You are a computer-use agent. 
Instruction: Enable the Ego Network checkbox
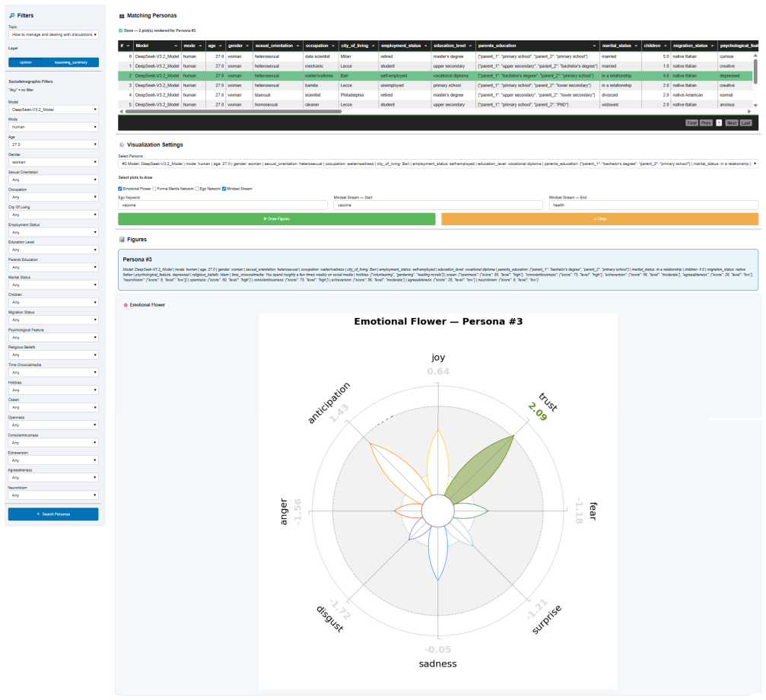click(197, 189)
